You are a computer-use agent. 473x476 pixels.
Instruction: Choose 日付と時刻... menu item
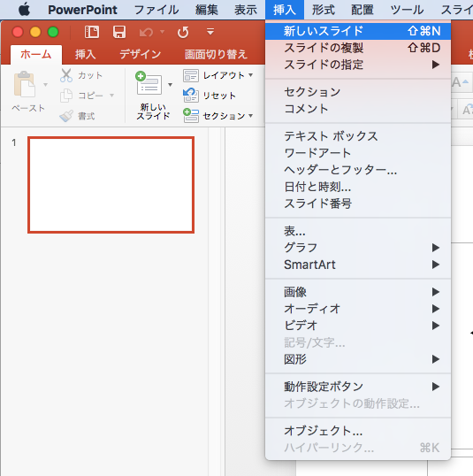pyautogui.click(x=358, y=187)
